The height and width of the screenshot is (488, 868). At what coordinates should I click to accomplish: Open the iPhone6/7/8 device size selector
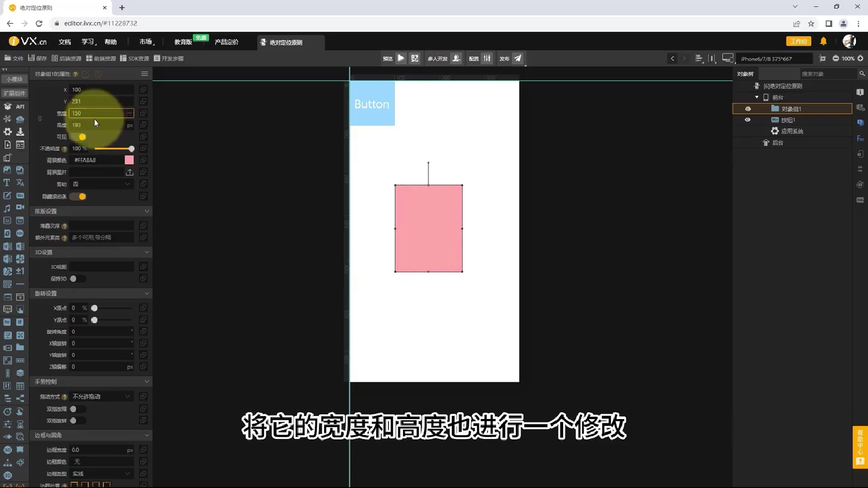point(774,58)
